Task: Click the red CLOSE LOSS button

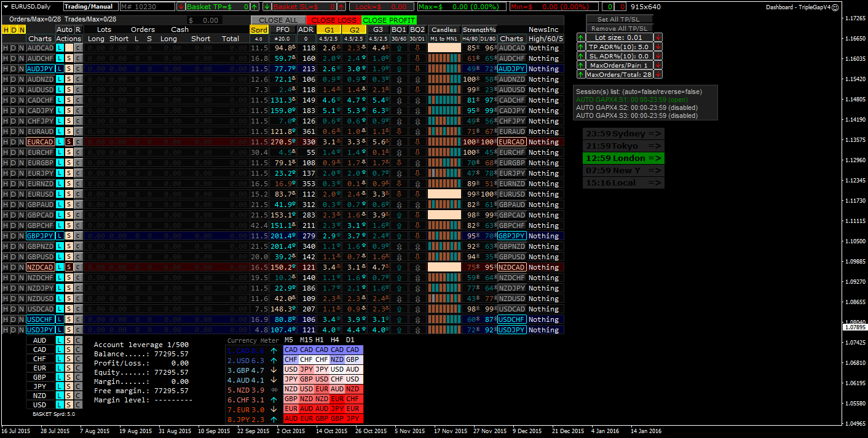Action: (333, 20)
